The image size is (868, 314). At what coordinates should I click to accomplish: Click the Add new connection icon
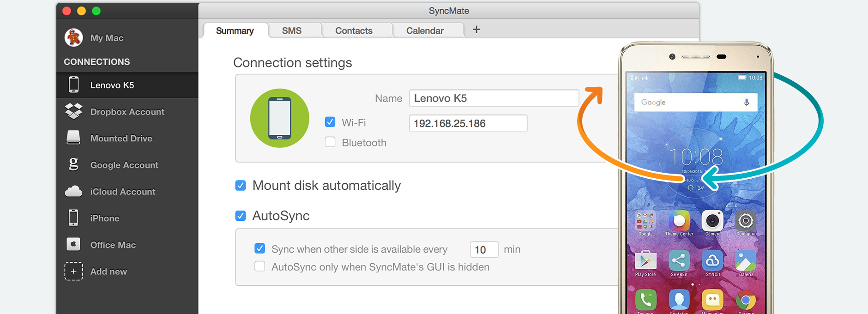tap(73, 271)
